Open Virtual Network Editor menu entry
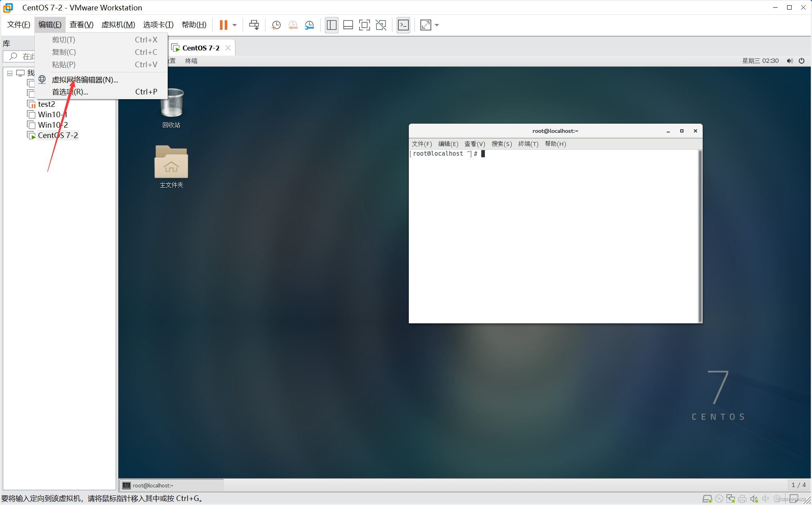The width and height of the screenshot is (812, 505). 85,80
